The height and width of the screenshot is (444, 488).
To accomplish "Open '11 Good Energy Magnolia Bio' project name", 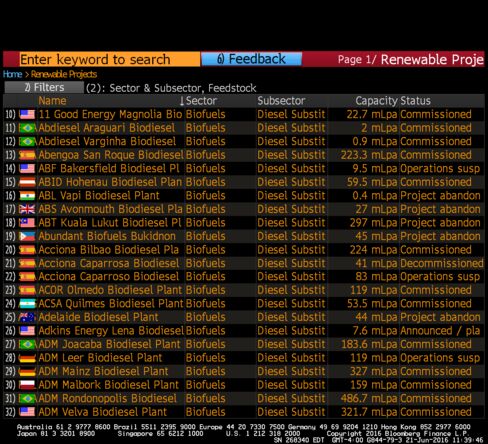I will (110, 114).
